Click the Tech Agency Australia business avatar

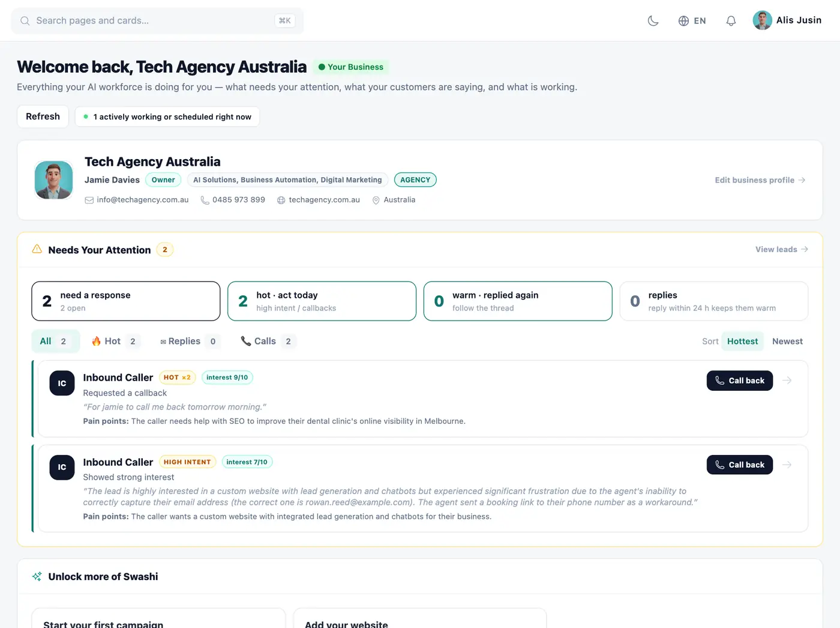pyautogui.click(x=53, y=180)
